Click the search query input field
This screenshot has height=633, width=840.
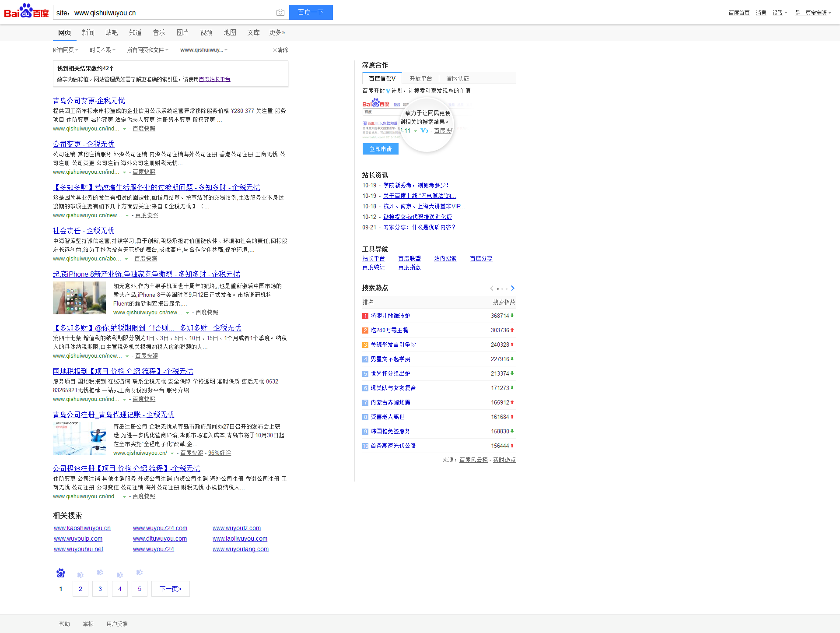click(164, 13)
